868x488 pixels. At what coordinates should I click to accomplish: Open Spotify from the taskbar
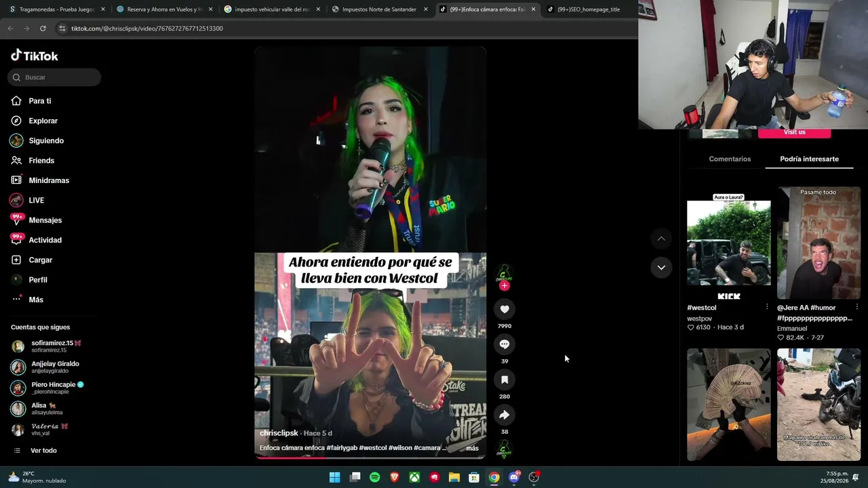point(375,477)
